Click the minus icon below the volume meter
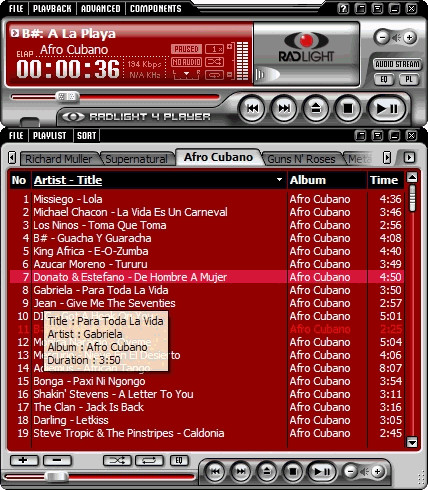 229,75
